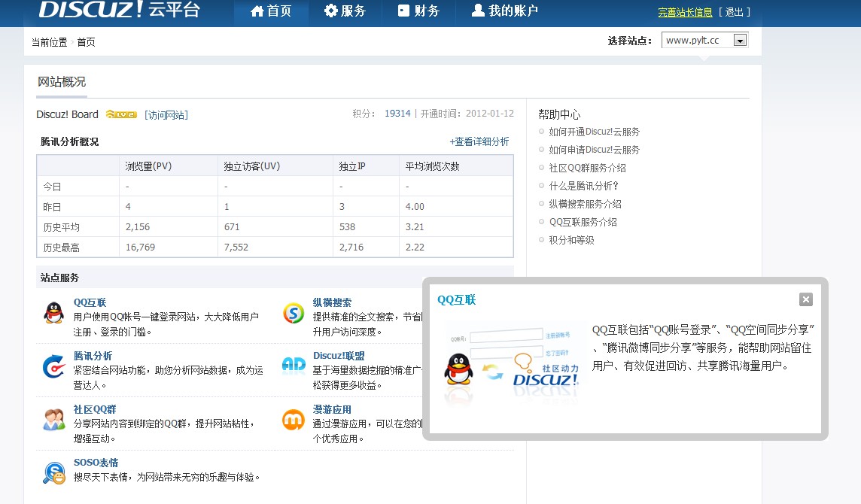Click the 历史最高 IP value 2,716
Viewport: 861px width, 504px height.
[351, 247]
